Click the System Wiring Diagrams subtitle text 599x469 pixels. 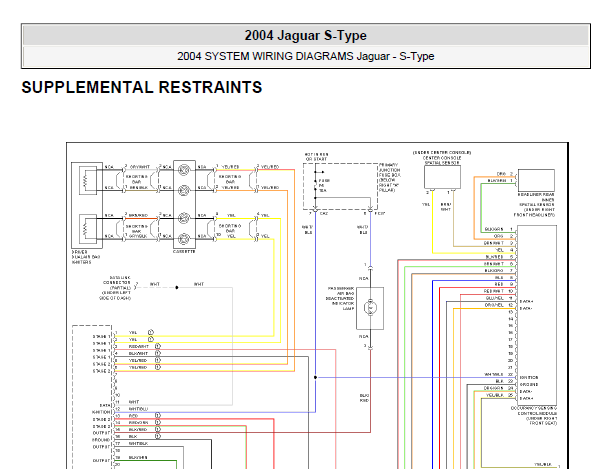click(306, 56)
